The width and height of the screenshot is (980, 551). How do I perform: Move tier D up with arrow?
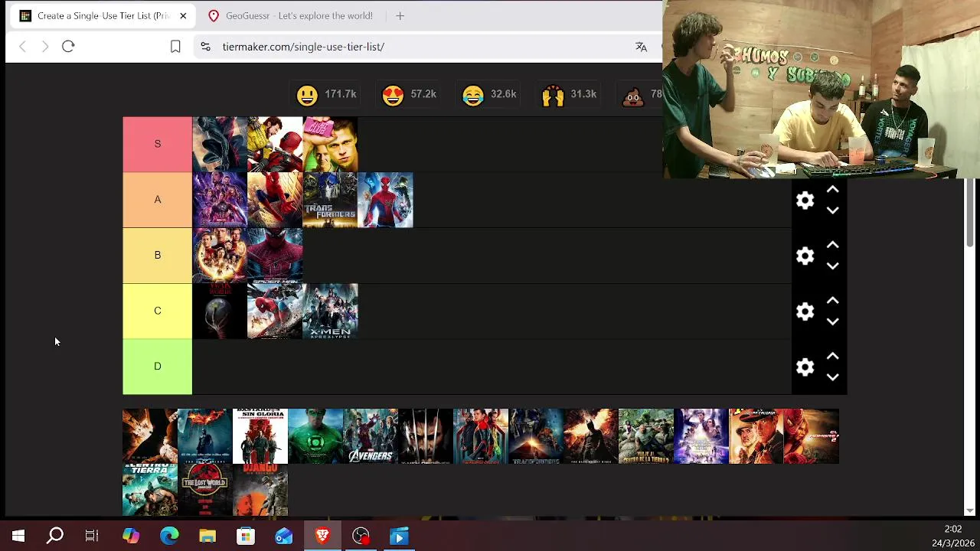pos(833,357)
